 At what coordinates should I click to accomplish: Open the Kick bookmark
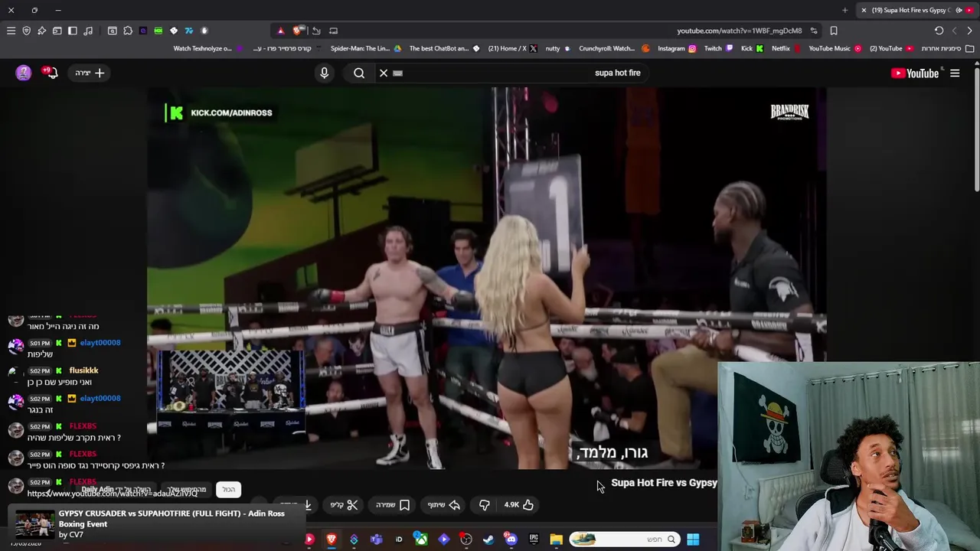tap(751, 48)
